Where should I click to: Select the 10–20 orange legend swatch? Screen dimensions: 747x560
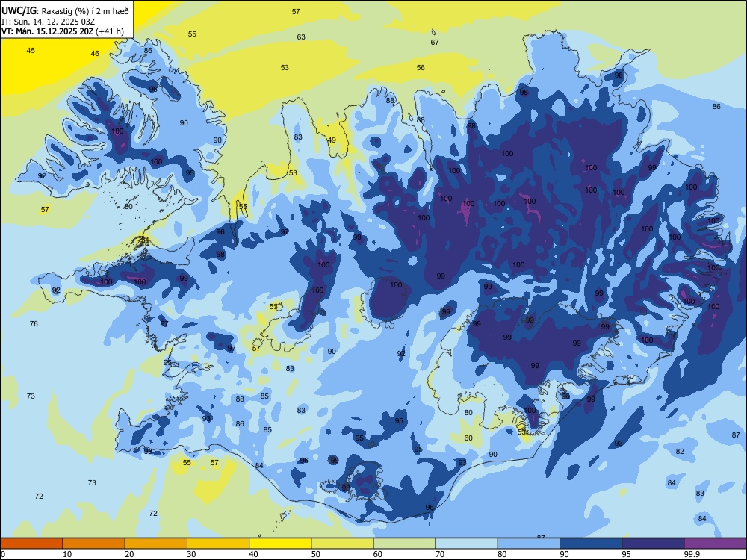pos(94,544)
